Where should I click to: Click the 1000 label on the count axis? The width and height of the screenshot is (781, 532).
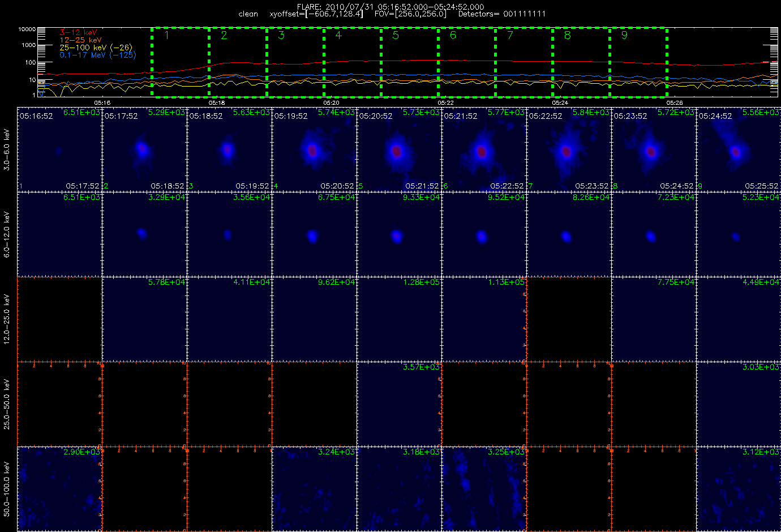tap(29, 45)
